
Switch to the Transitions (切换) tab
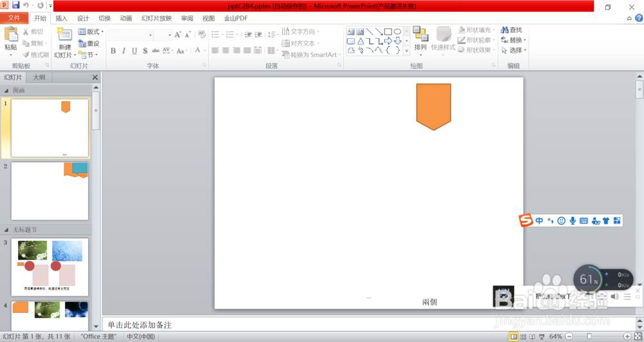click(x=104, y=18)
